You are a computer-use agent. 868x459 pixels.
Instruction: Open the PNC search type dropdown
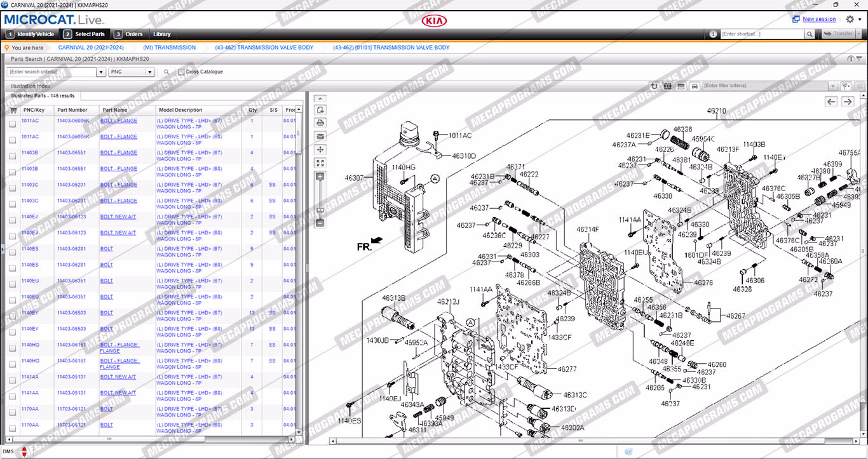point(150,72)
